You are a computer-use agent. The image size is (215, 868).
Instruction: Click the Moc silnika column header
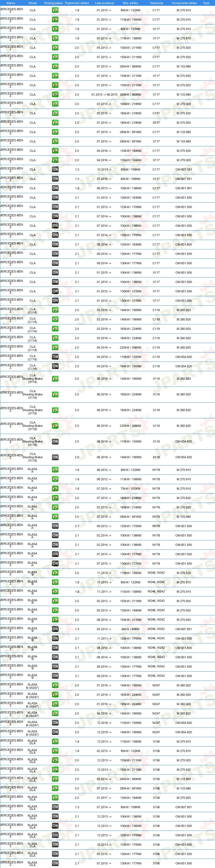[x=131, y=3]
